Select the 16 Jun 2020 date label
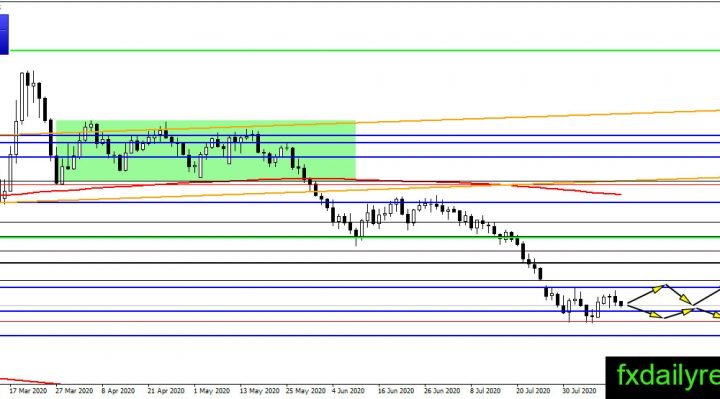The height and width of the screenshot is (399, 720). 395,391
